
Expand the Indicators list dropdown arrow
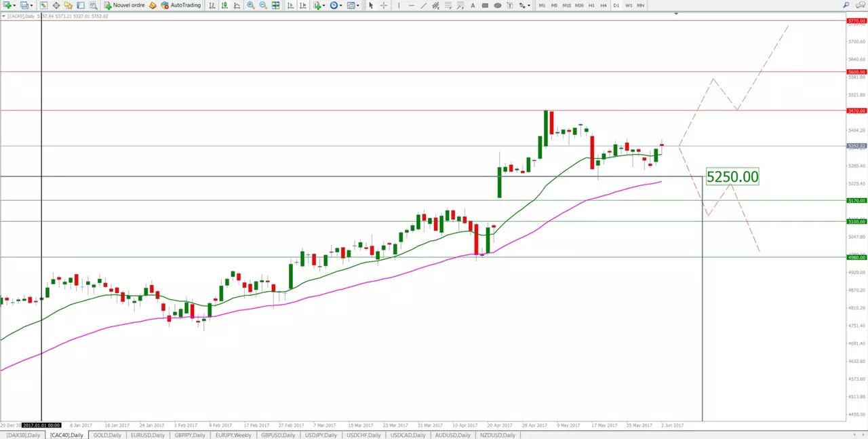tap(324, 5)
